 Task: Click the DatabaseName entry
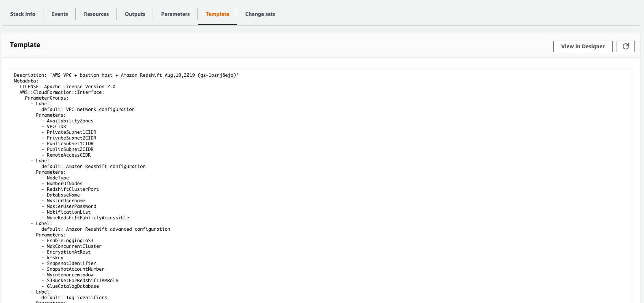click(63, 195)
